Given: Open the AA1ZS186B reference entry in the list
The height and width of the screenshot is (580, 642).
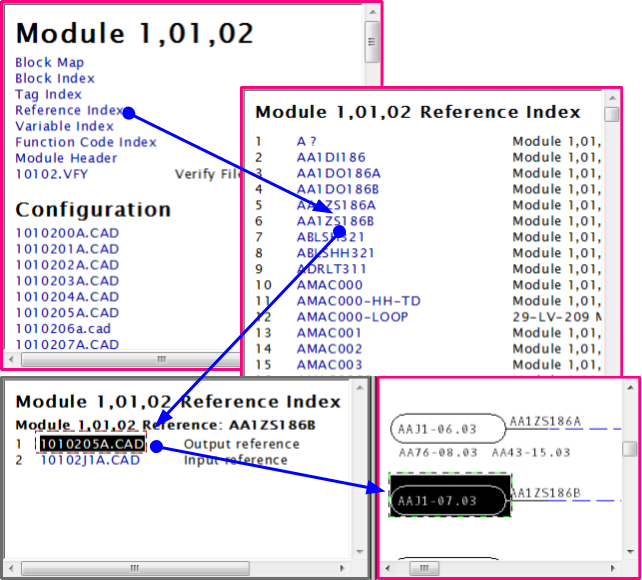Looking at the screenshot, I should pos(335,221).
